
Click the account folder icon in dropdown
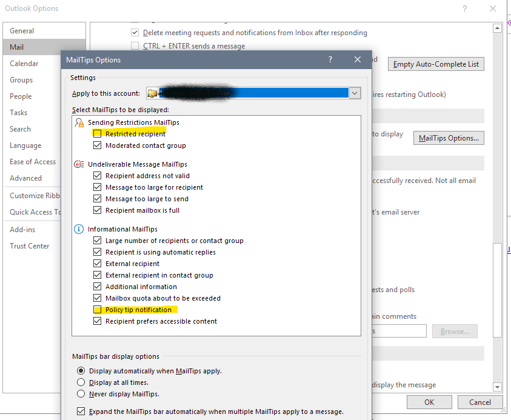[152, 93]
